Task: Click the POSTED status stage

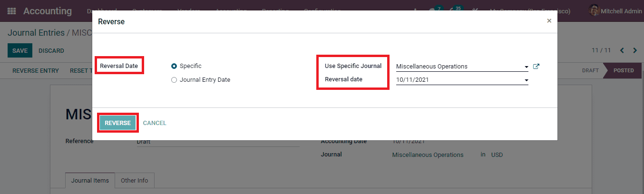Action: coord(624,70)
